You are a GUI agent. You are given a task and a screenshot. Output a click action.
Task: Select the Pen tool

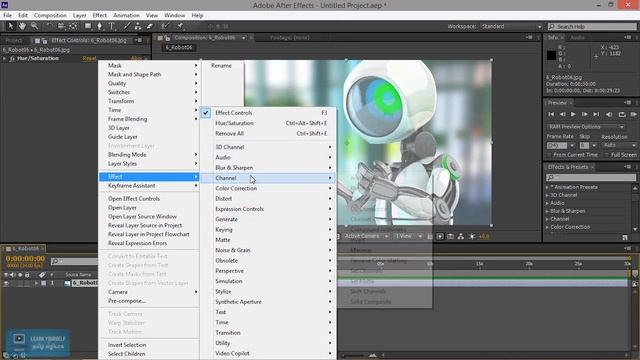click(x=99, y=26)
